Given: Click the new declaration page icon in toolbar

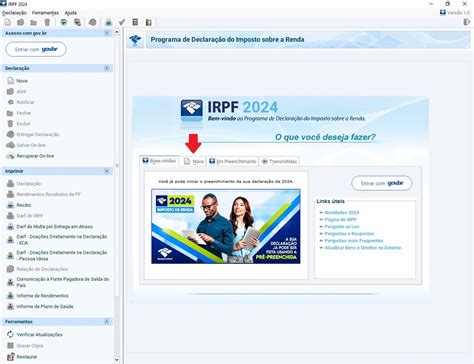Looking at the screenshot, I should 8,22.
